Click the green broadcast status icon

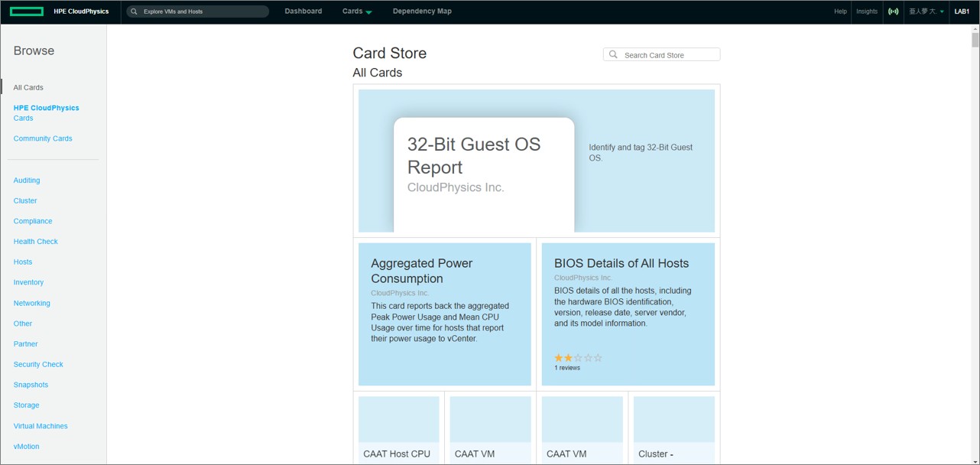[x=892, y=11]
